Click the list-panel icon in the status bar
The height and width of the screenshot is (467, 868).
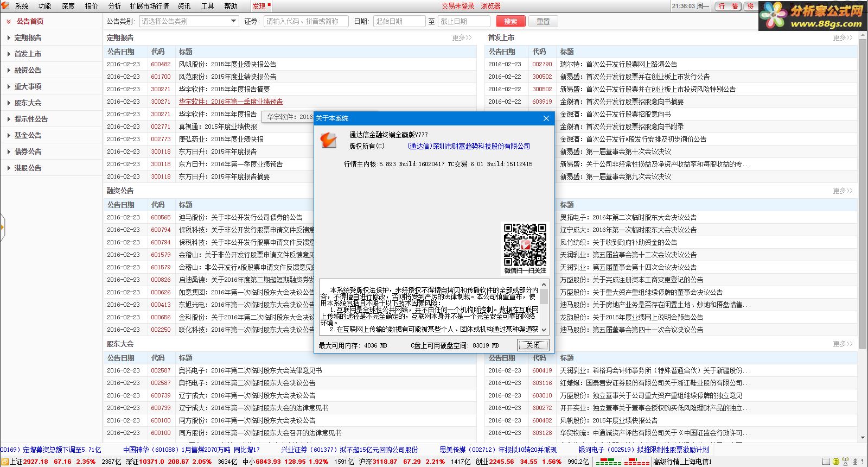pyautogui.click(x=826, y=462)
